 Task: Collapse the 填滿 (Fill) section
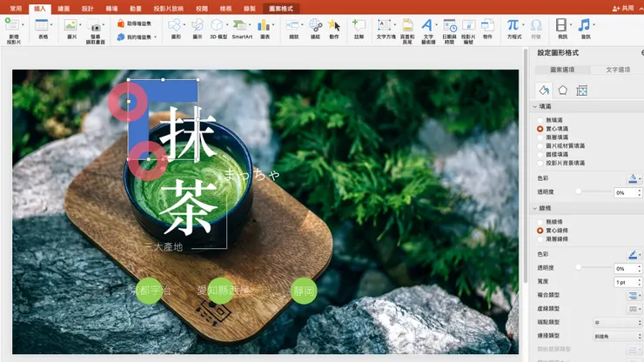(534, 106)
